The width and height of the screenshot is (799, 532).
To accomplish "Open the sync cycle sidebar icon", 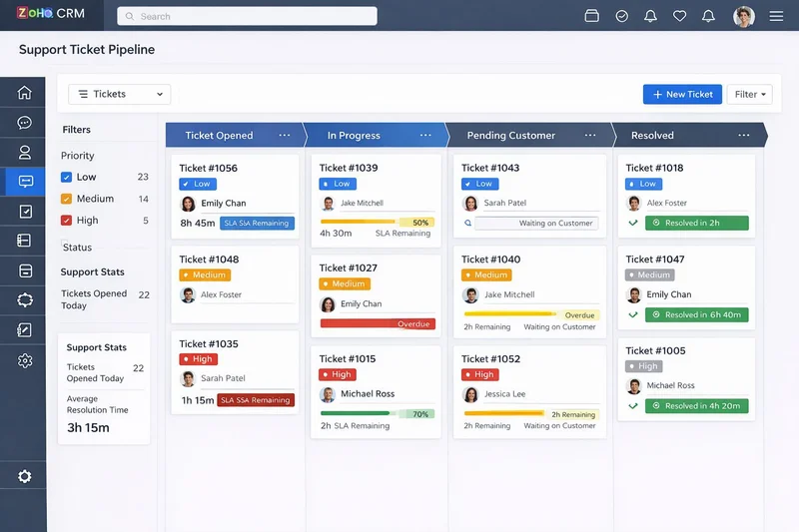I will [x=25, y=300].
